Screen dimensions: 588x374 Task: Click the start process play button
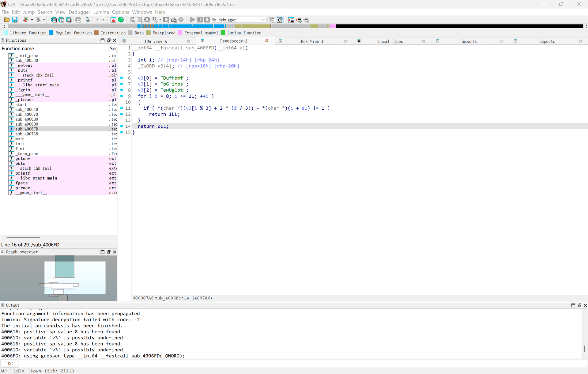192,20
